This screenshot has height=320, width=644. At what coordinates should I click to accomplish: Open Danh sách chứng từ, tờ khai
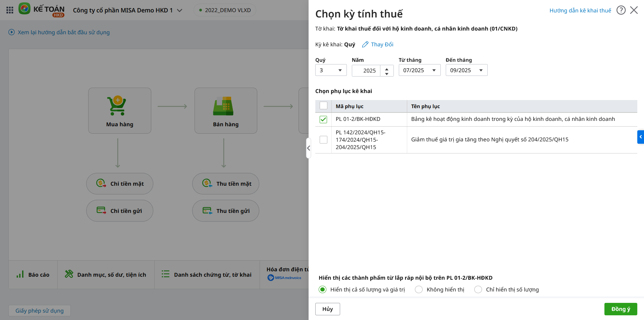coord(207,275)
